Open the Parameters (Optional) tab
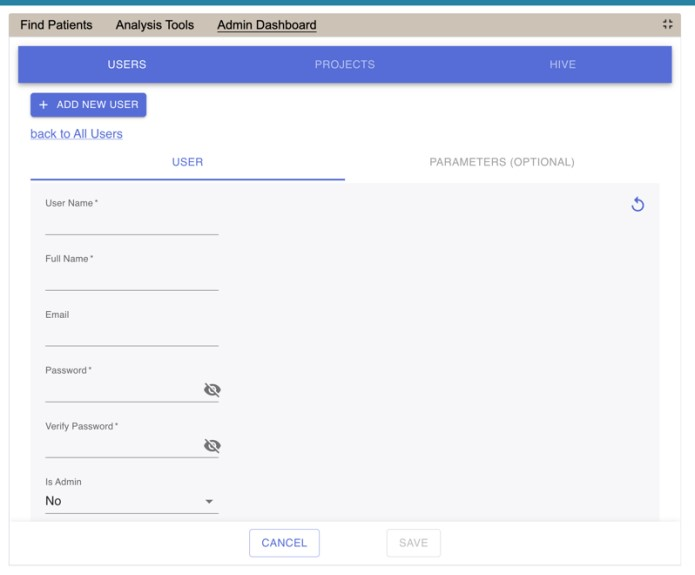The image size is (695, 575). 501,162
